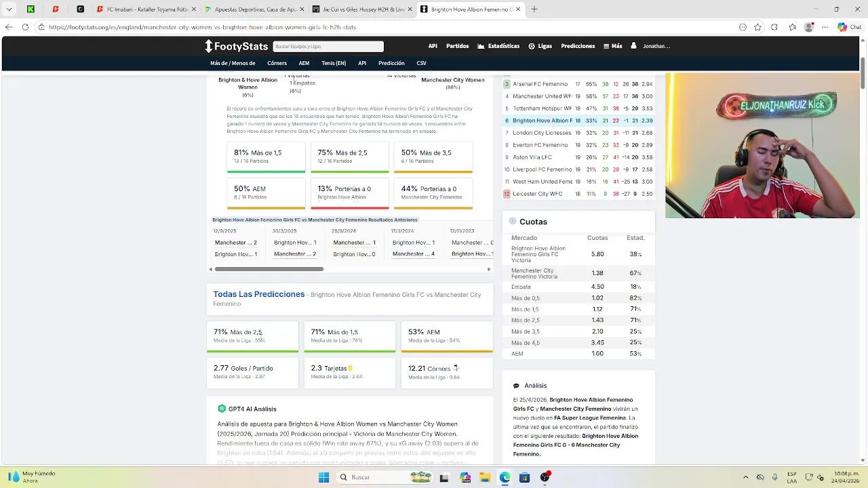Open OBS Studio from taskbar
The image size is (868, 488).
pos(545,477)
